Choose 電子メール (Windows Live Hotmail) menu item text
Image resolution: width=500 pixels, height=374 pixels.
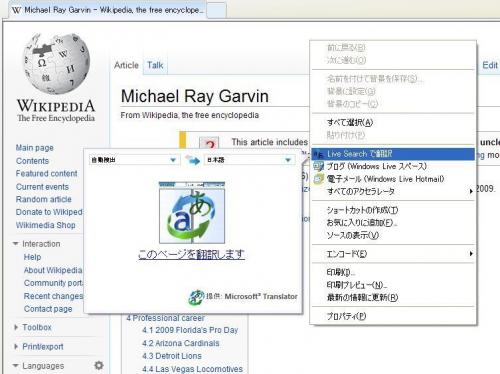[385, 179]
